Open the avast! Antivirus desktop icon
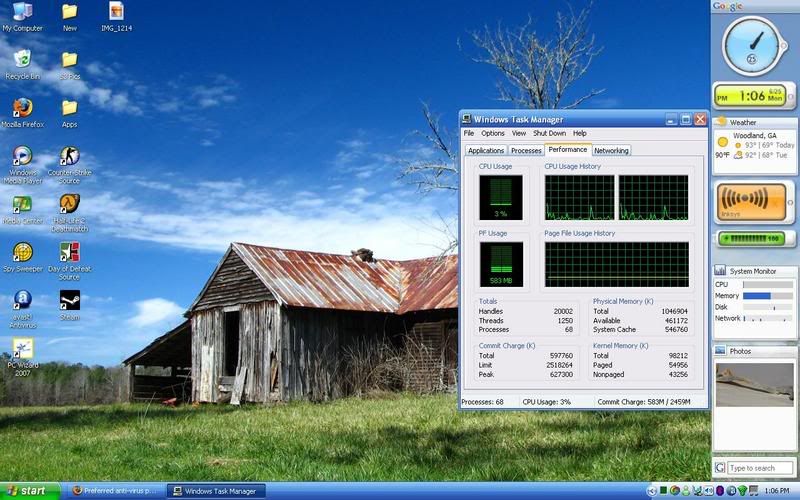Image resolution: width=800 pixels, height=500 pixels. point(22,300)
